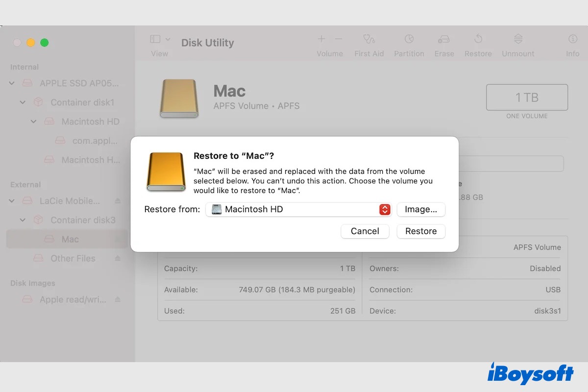Select the Erase icon in the toolbar
This screenshot has width=588, height=392.
click(444, 44)
